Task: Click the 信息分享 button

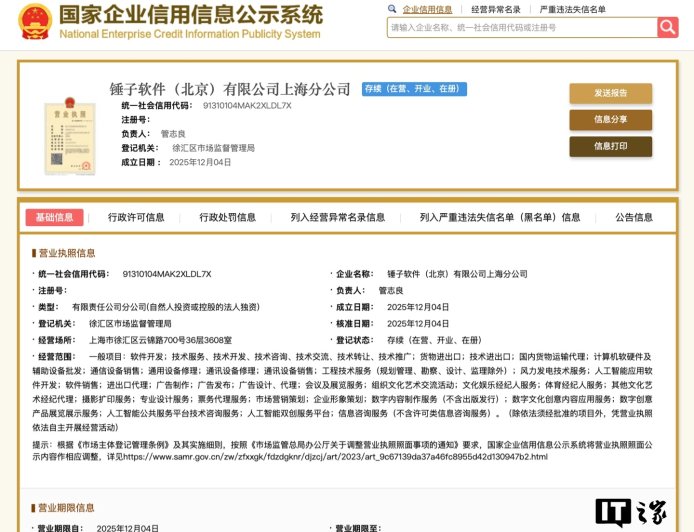Action: [610, 120]
